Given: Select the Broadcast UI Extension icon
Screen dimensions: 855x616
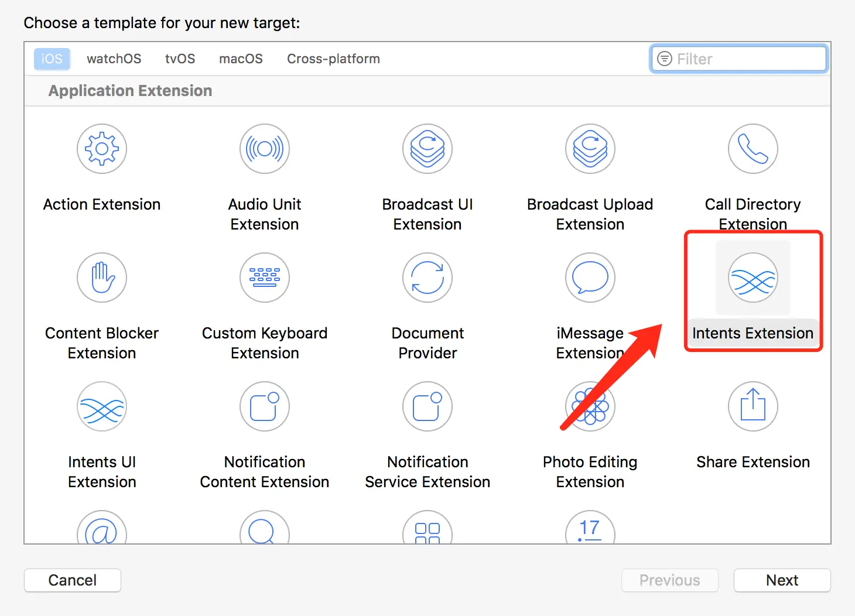Looking at the screenshot, I should pos(427,149).
